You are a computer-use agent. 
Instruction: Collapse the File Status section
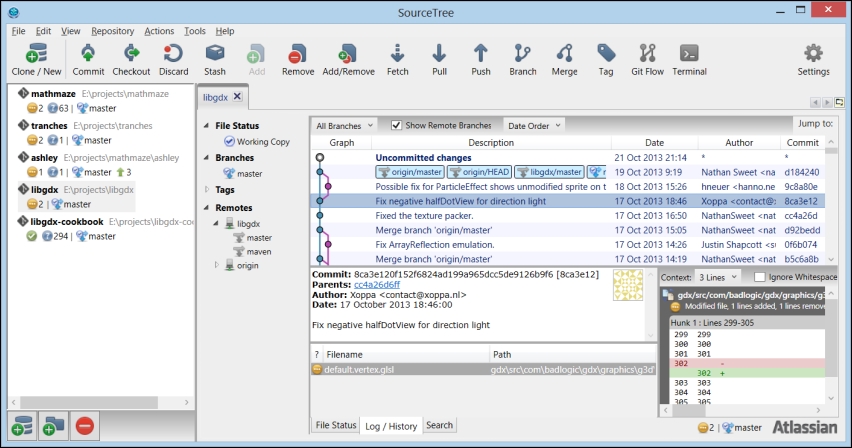click(x=206, y=126)
